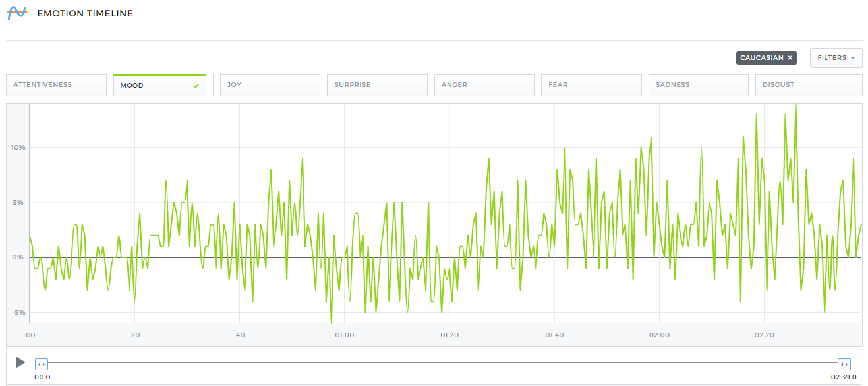Enable the Sadness emotion toggle
The height and width of the screenshot is (386, 868).
coord(698,85)
